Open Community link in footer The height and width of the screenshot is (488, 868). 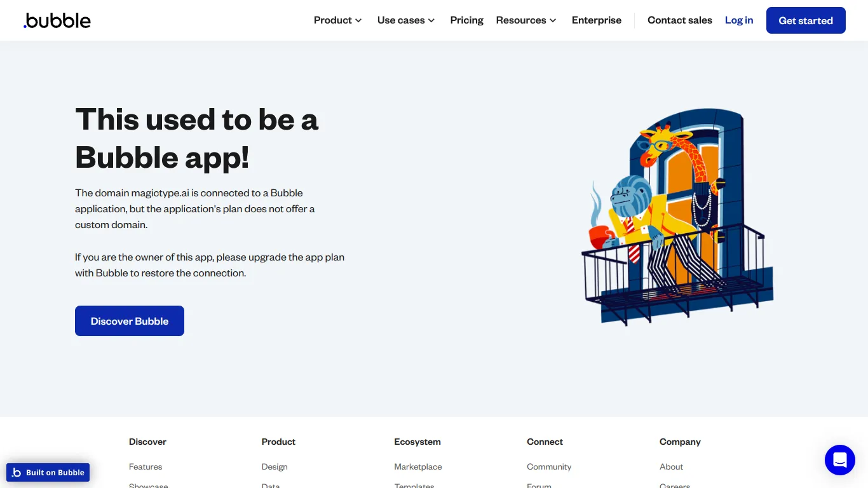tap(549, 466)
